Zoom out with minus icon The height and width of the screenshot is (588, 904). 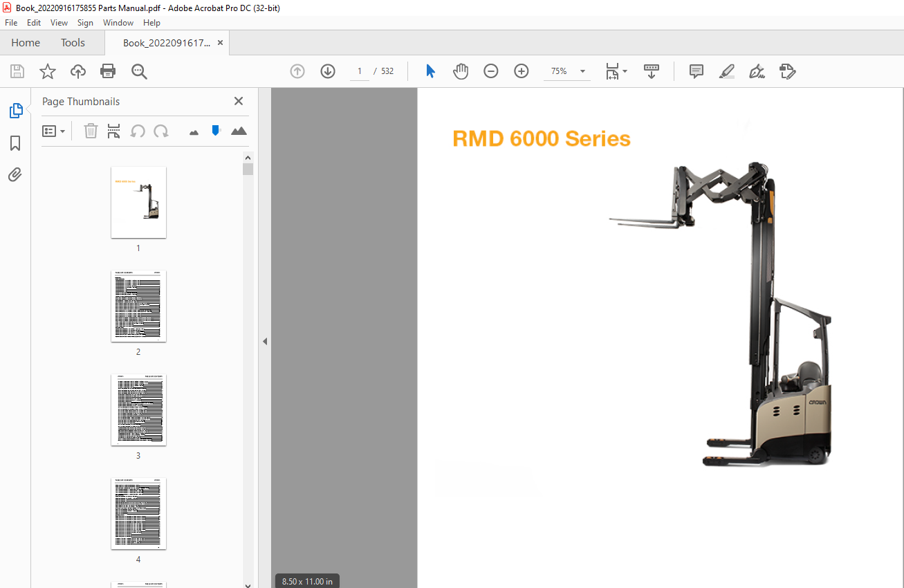(x=491, y=71)
